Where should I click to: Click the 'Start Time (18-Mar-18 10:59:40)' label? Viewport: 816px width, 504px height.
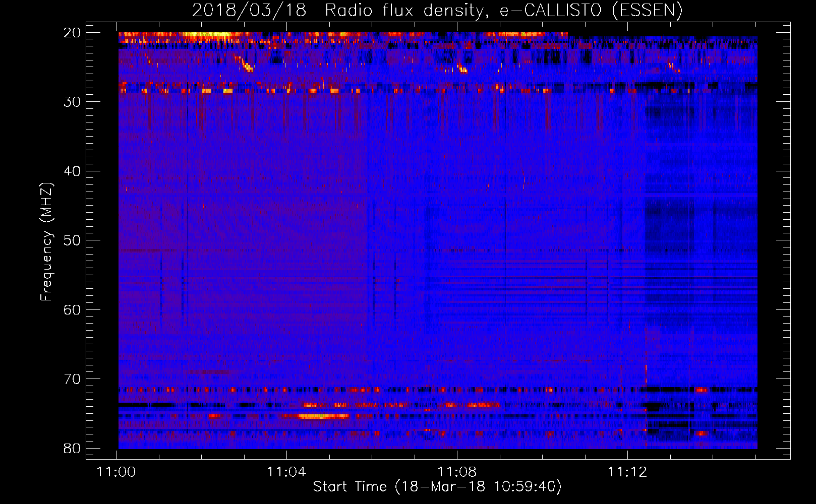click(x=437, y=487)
